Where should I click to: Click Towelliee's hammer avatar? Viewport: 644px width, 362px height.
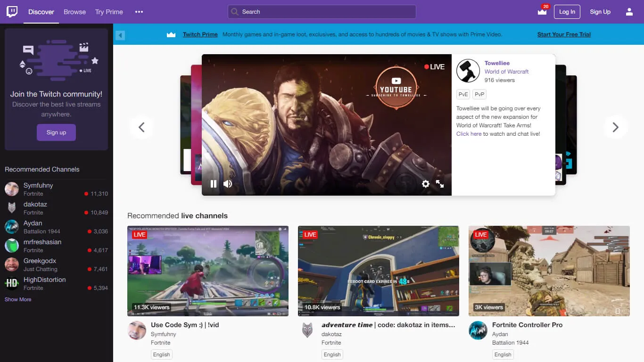[x=468, y=71]
